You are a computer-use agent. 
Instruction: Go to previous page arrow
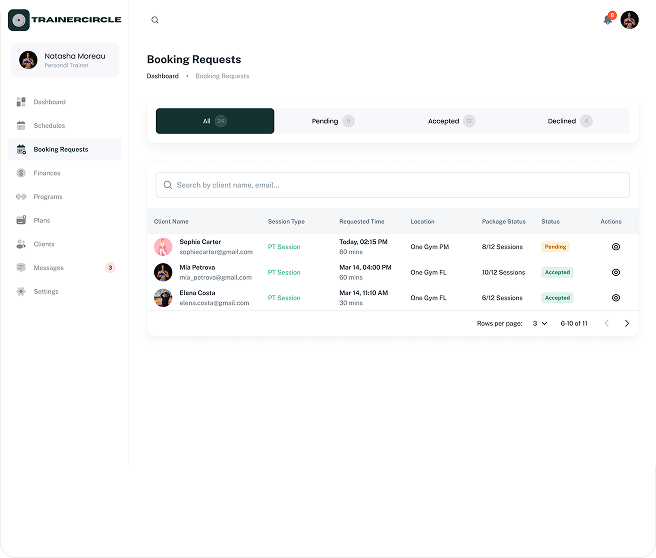607,323
